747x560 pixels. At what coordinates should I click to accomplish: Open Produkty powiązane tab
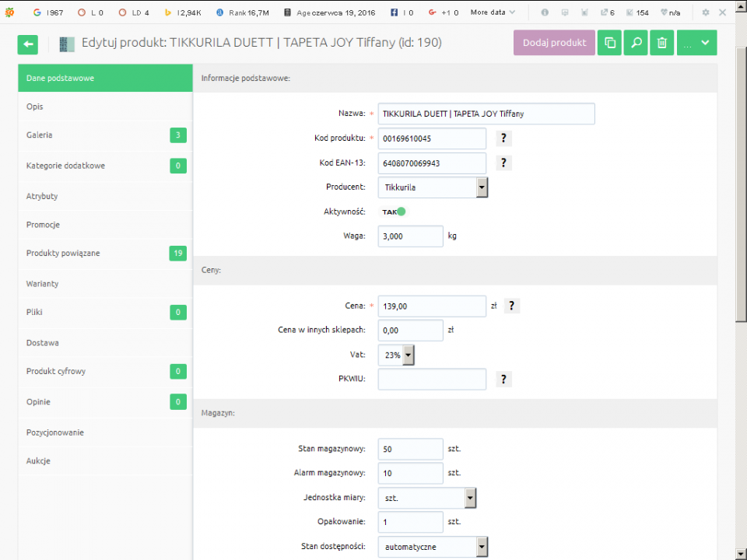click(x=105, y=254)
